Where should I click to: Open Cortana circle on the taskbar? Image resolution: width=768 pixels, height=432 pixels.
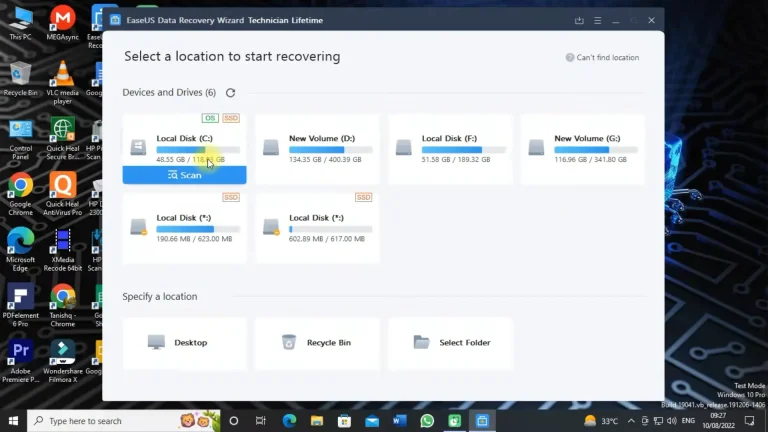pyautogui.click(x=234, y=421)
